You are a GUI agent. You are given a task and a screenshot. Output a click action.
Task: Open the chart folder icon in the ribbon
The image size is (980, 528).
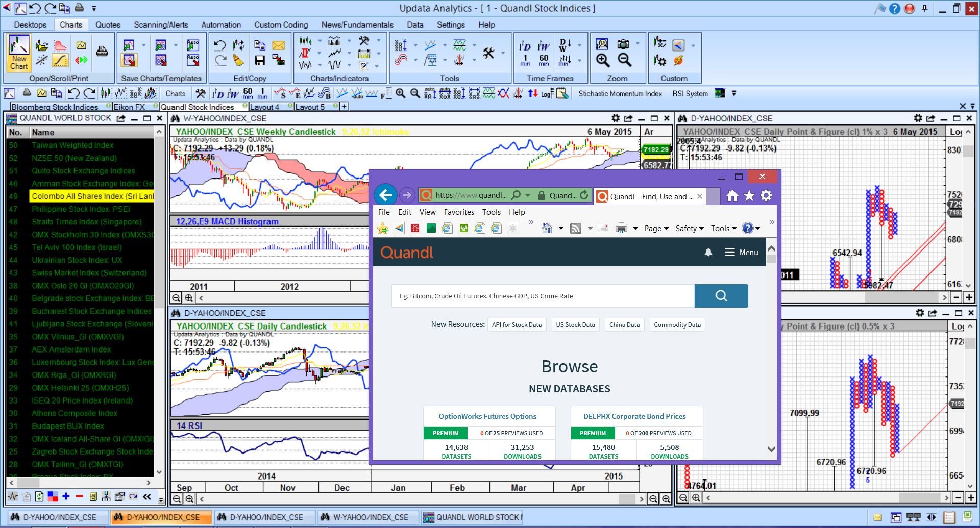[42, 45]
